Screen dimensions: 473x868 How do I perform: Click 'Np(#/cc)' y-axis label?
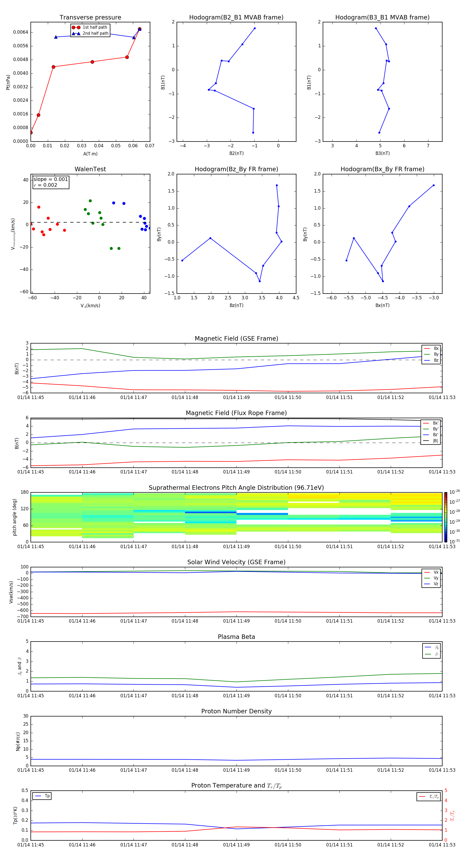coord(18,741)
